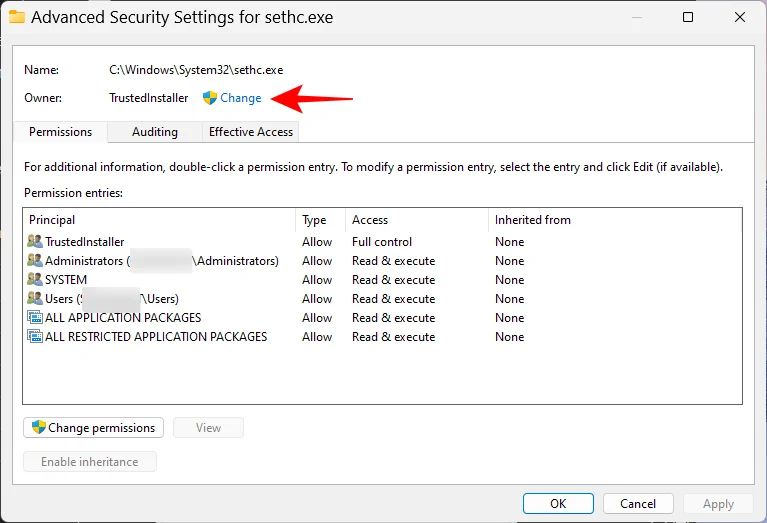Select the Permissions tab
The image size is (767, 523).
tap(60, 132)
